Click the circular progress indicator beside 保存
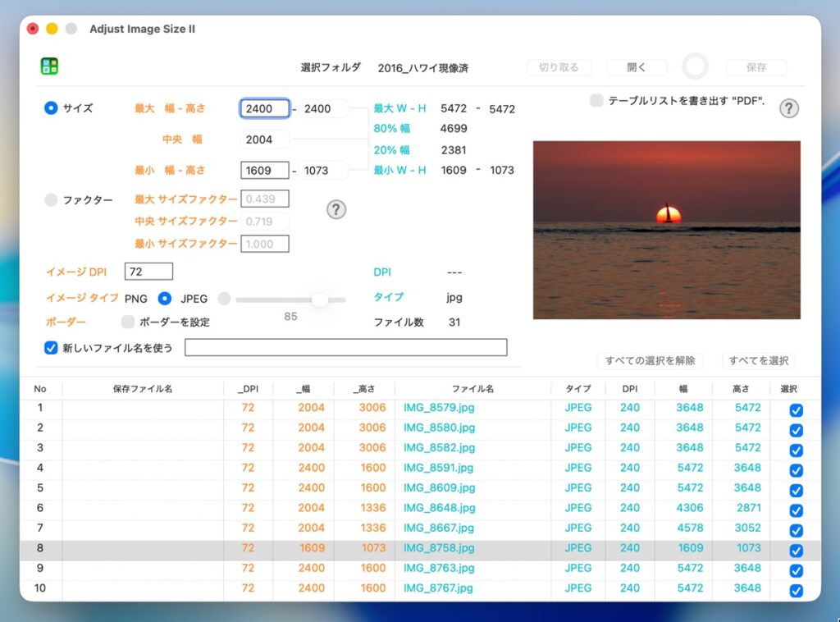840x622 pixels. 695,66
